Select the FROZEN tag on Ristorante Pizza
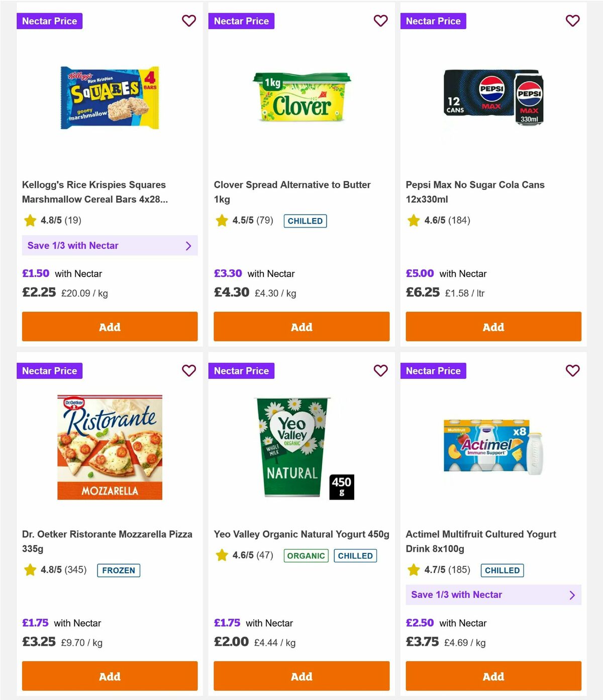 pyautogui.click(x=118, y=570)
